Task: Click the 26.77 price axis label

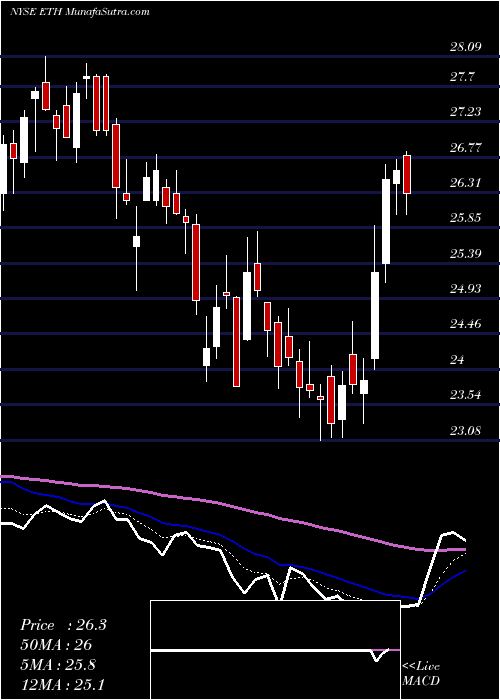Action: [465, 147]
